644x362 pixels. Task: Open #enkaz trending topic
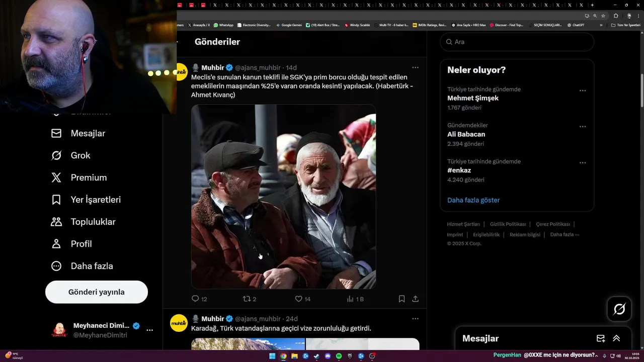tap(459, 170)
